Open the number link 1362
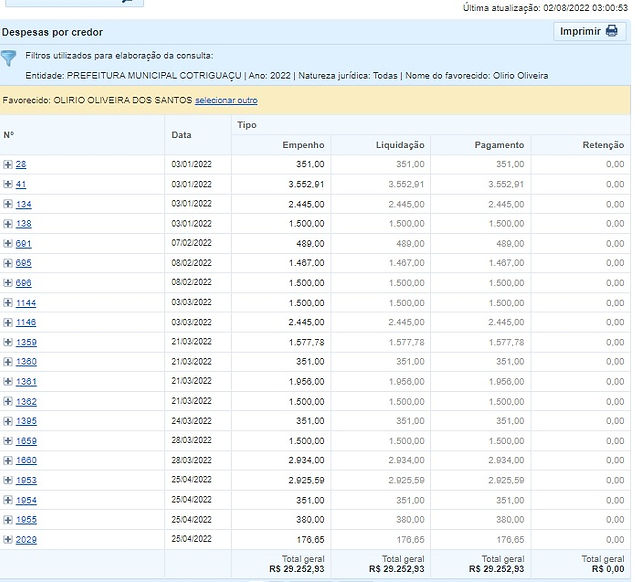Screen dimensions: 640x582 [x=26, y=401]
